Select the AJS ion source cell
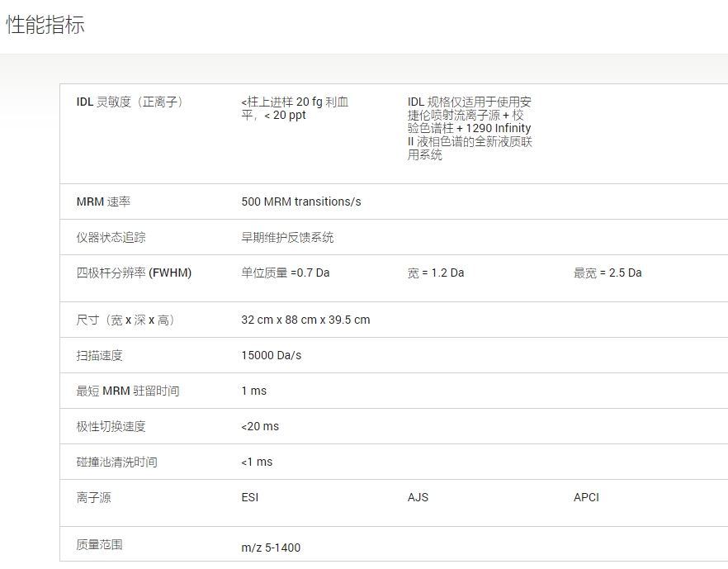Image resolution: width=728 pixels, height=569 pixels. click(418, 497)
